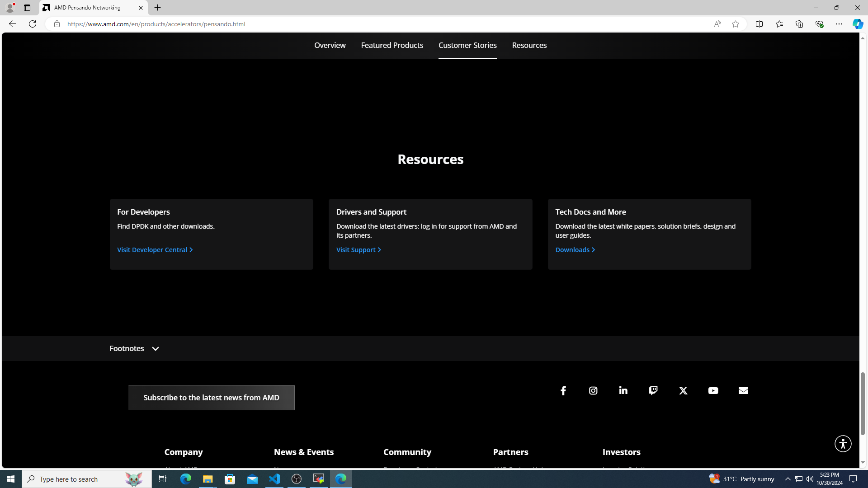Open the tab actions menu
Screen dimensions: 868x488
click(27, 8)
